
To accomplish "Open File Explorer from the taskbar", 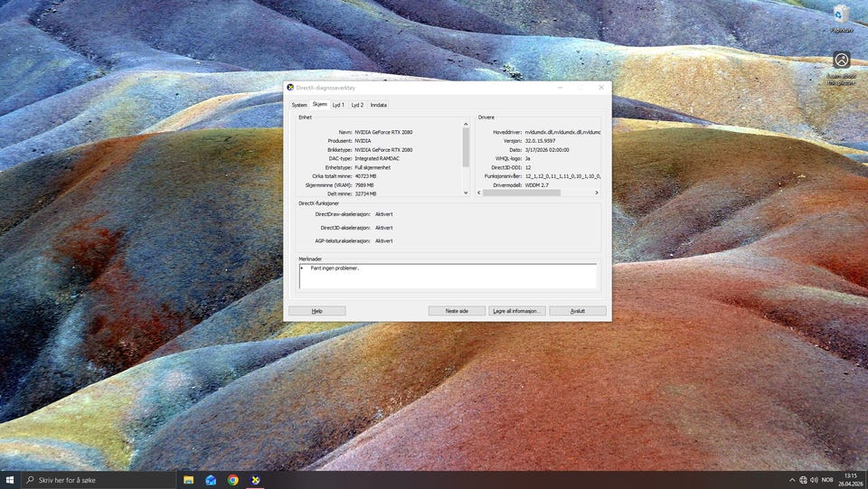I will coord(188,480).
